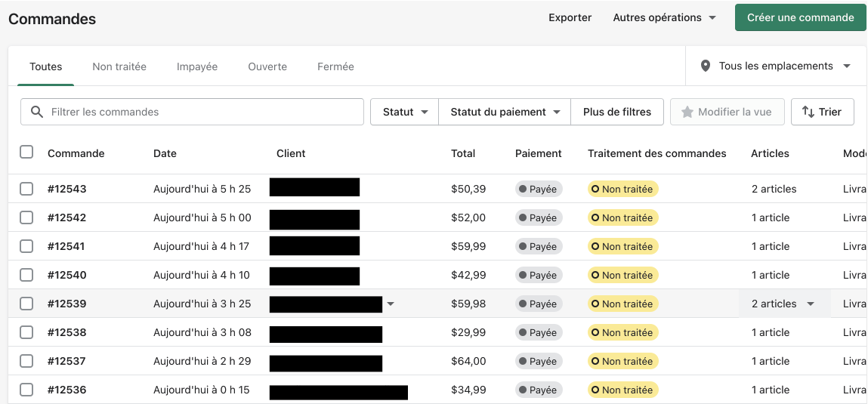The width and height of the screenshot is (868, 404).
Task: Click Payée badge on order #12543
Action: point(539,190)
